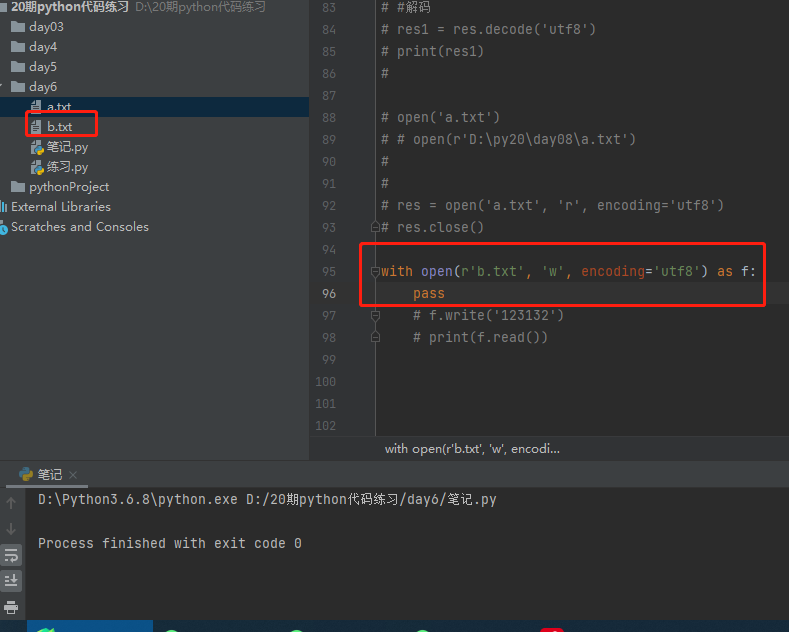Screen dimensions: 789x632
Task: Click fold marker on line 98
Action: [375, 338]
